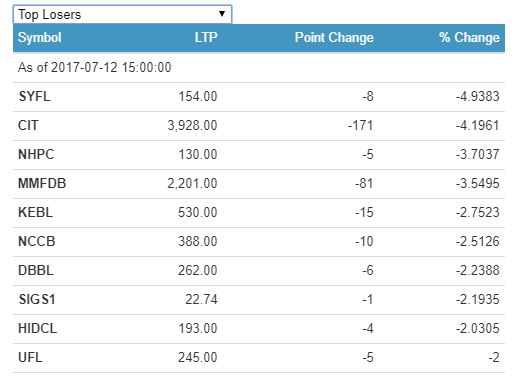This screenshot has width=516, height=380.
Task: Open the SIGS1 symbol link
Action: pos(37,300)
